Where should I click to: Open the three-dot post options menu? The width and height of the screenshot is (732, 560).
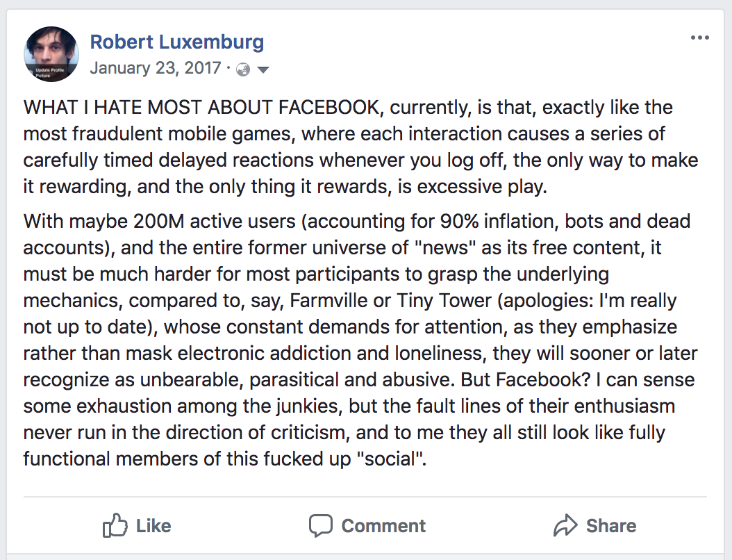(x=699, y=38)
